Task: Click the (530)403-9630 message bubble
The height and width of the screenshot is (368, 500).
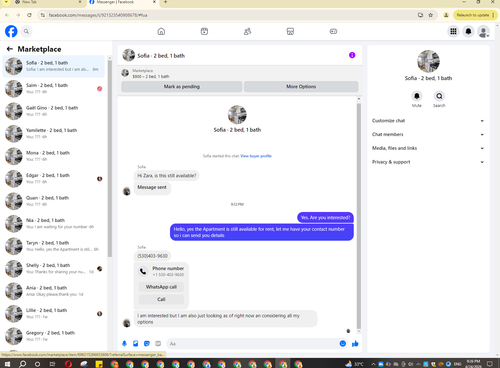Action: tap(153, 256)
